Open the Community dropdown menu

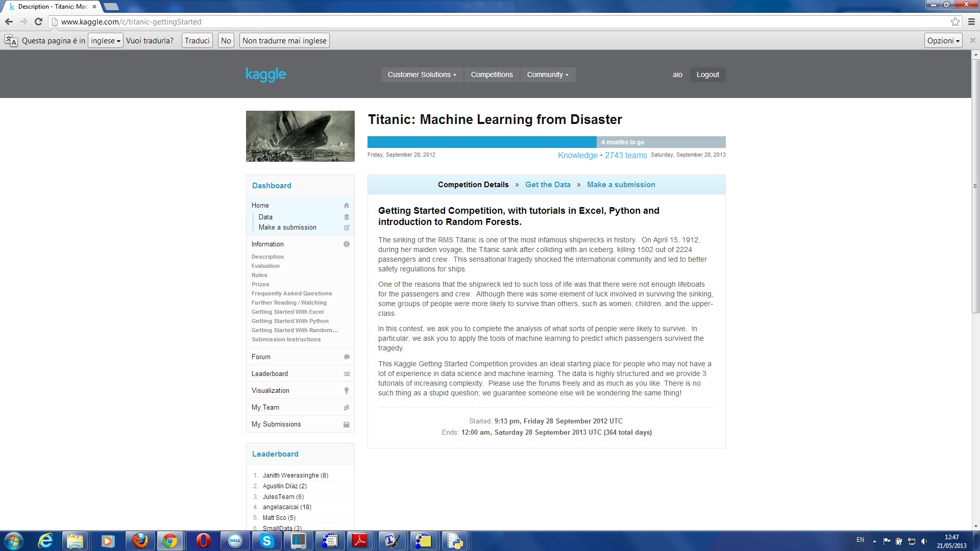[x=548, y=74]
